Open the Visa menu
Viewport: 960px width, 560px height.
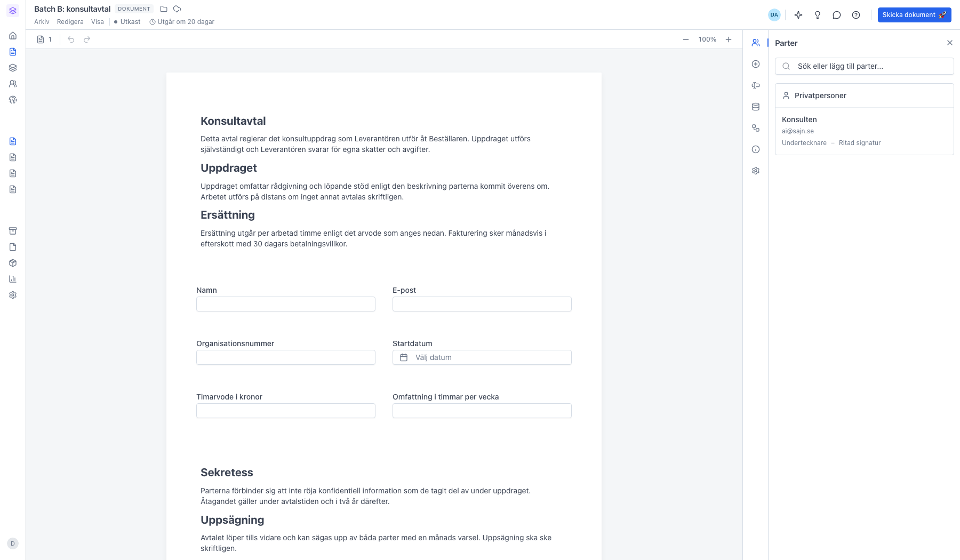click(98, 22)
